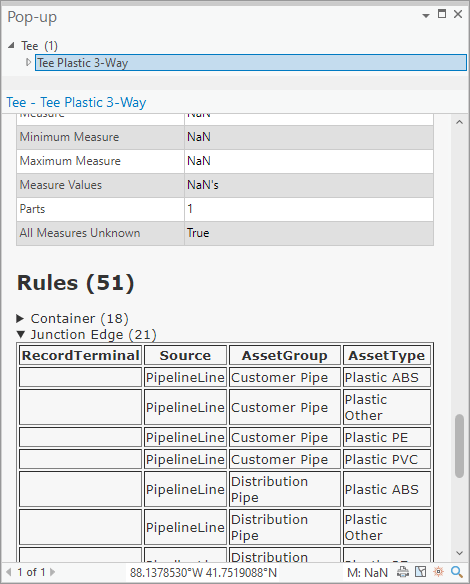Click the Customer Pipe Plastic ABS asset type cell
This screenshot has height=584, width=470.
[387, 377]
